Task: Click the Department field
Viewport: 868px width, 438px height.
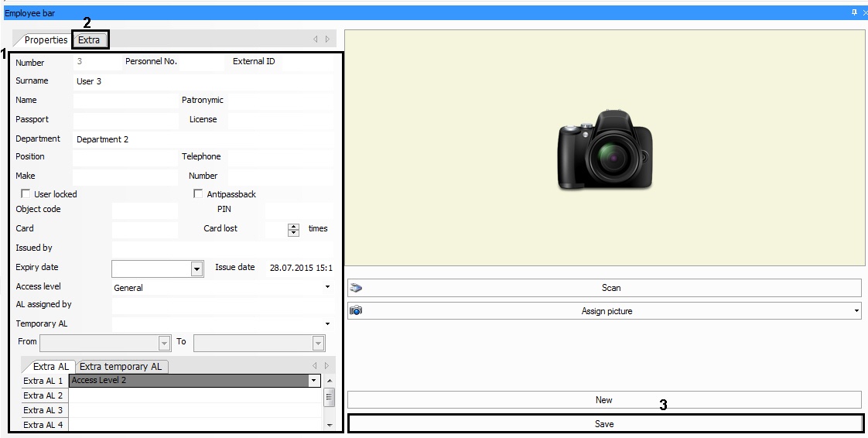Action: (203, 139)
